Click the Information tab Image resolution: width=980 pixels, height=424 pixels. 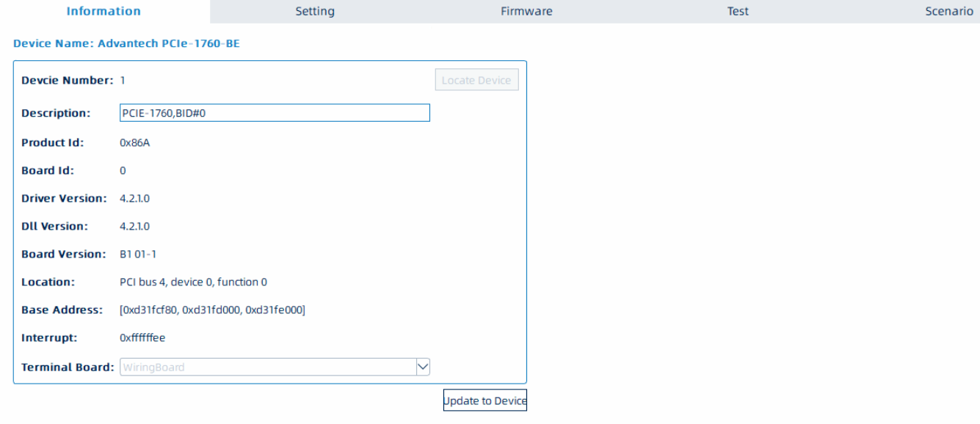point(104,11)
